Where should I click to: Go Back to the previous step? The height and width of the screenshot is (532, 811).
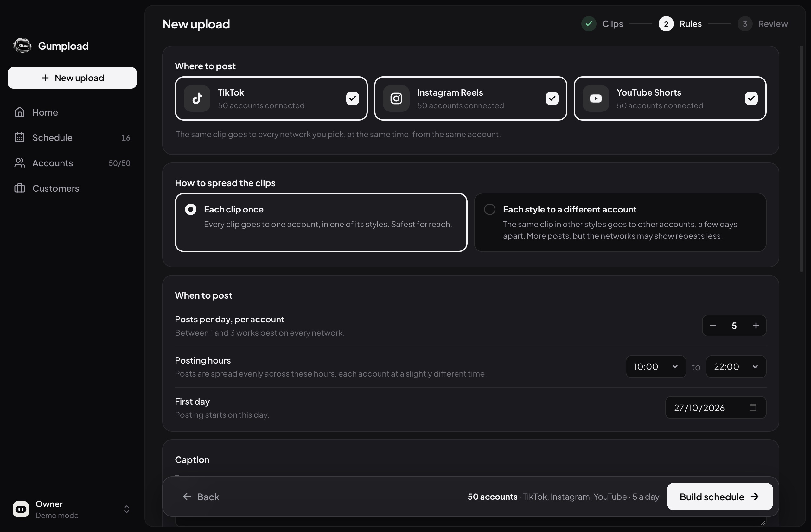tap(201, 497)
